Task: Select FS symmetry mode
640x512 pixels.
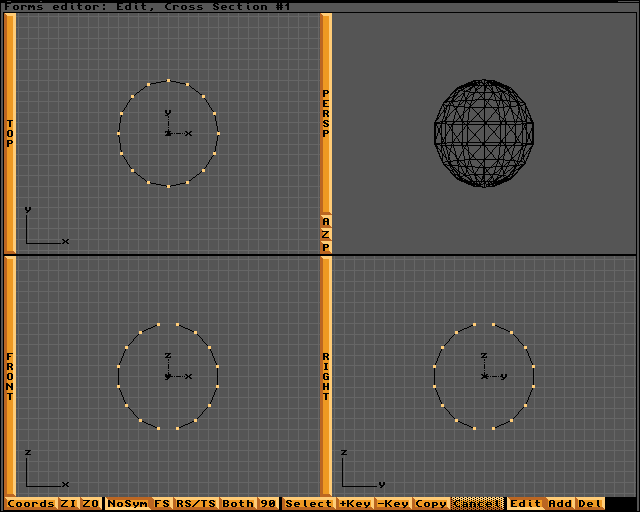Action: (x=161, y=504)
